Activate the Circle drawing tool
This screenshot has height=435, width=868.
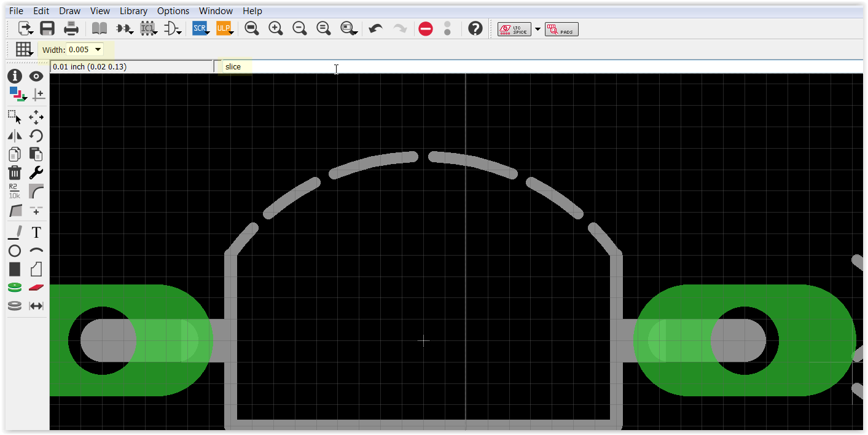pyautogui.click(x=14, y=251)
